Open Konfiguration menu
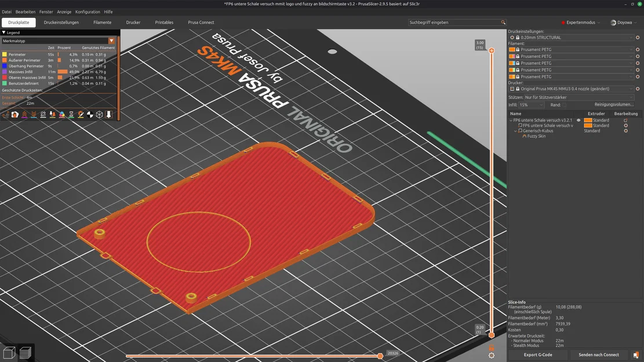The image size is (644, 362). 88,12
